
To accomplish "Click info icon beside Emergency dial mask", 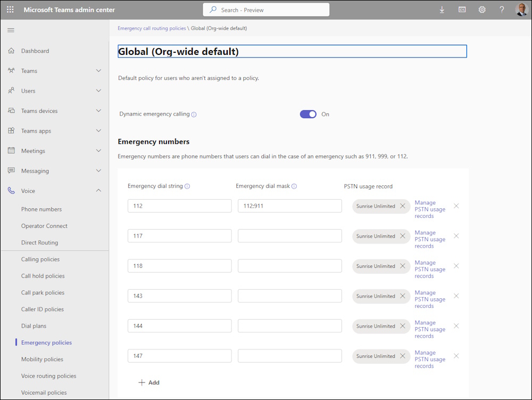I will click(294, 186).
